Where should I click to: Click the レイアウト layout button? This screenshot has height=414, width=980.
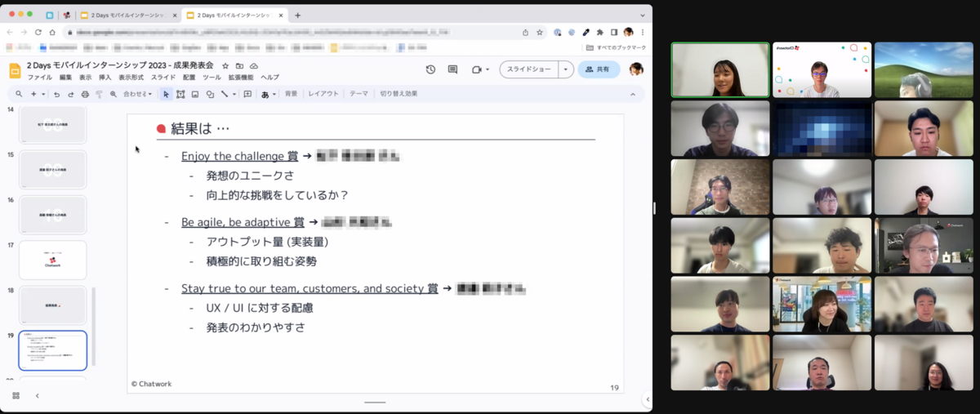(x=323, y=94)
